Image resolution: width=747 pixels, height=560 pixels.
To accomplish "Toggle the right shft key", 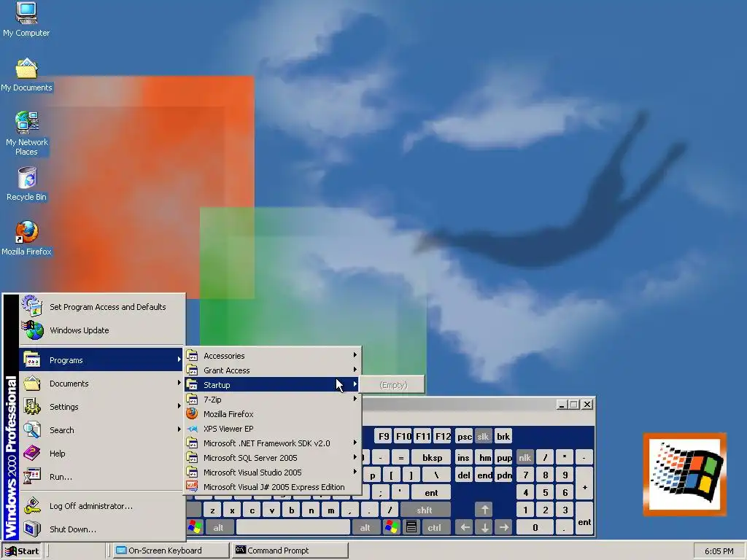I will (425, 510).
